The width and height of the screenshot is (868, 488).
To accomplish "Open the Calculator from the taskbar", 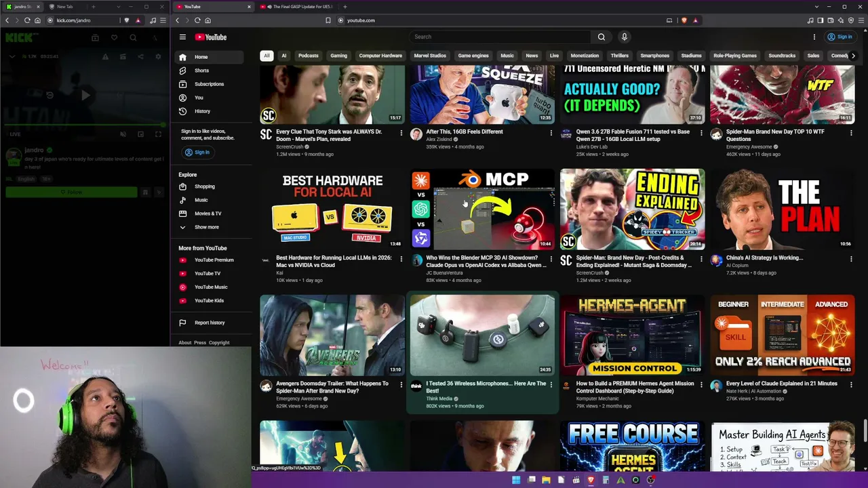I will click(606, 481).
